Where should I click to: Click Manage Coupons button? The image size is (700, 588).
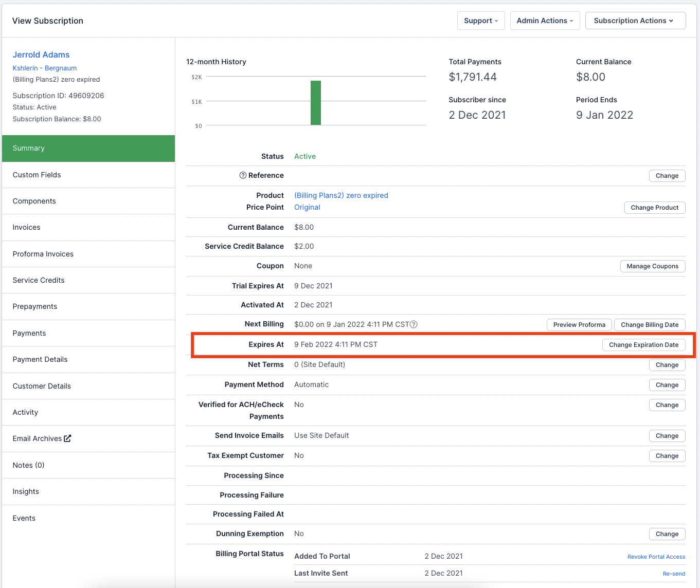click(x=653, y=266)
